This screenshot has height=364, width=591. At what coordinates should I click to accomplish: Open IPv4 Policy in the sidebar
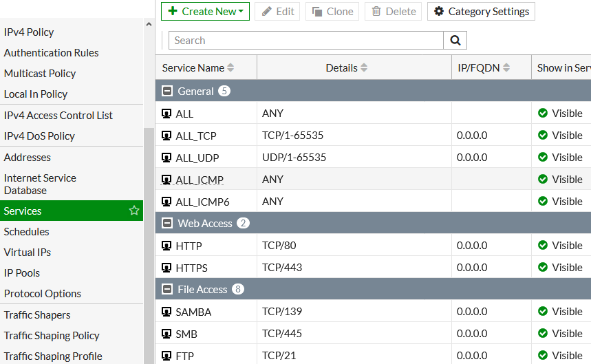pyautogui.click(x=29, y=32)
